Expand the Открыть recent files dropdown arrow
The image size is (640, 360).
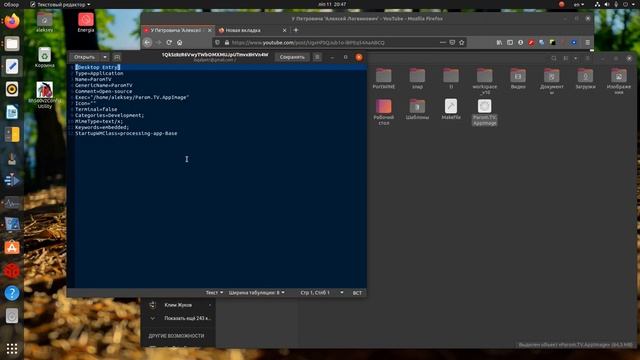[x=105, y=57]
